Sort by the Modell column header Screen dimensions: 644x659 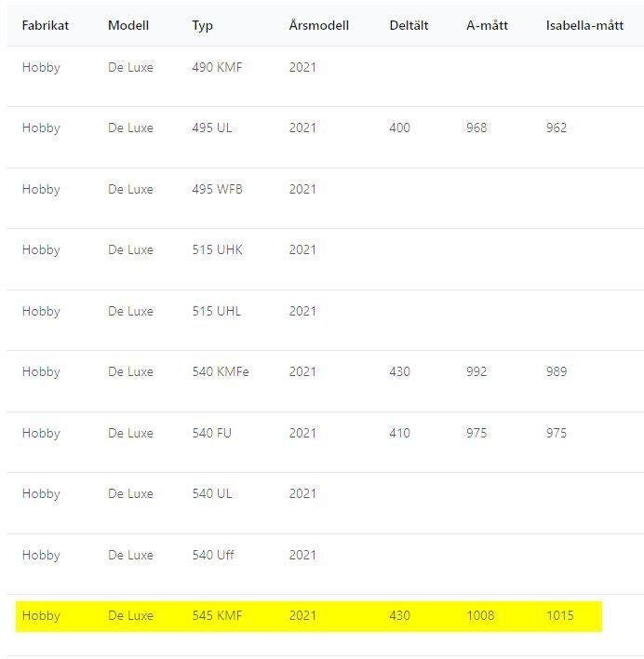128,25
